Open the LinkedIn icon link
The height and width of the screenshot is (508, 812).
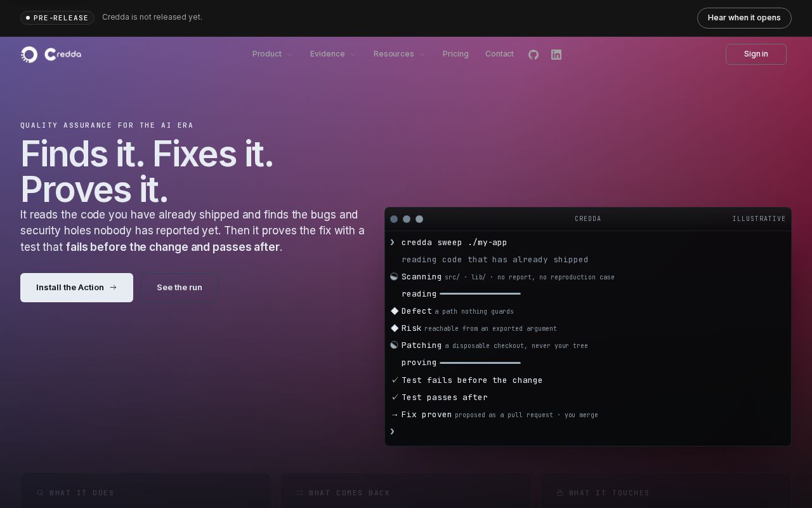click(x=556, y=55)
